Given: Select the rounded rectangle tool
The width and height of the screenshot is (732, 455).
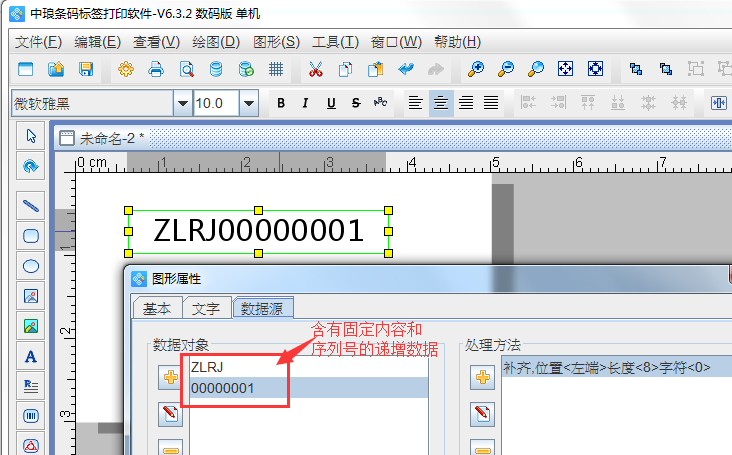Looking at the screenshot, I should tap(31, 236).
